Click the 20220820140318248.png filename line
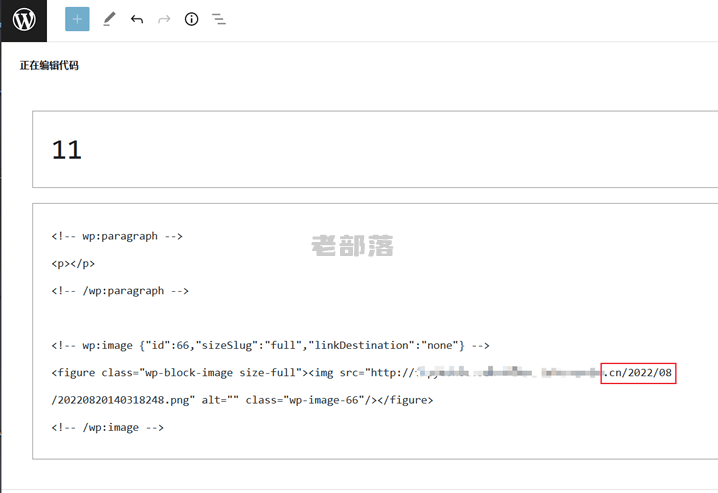This screenshot has width=718, height=493. pyautogui.click(x=242, y=400)
